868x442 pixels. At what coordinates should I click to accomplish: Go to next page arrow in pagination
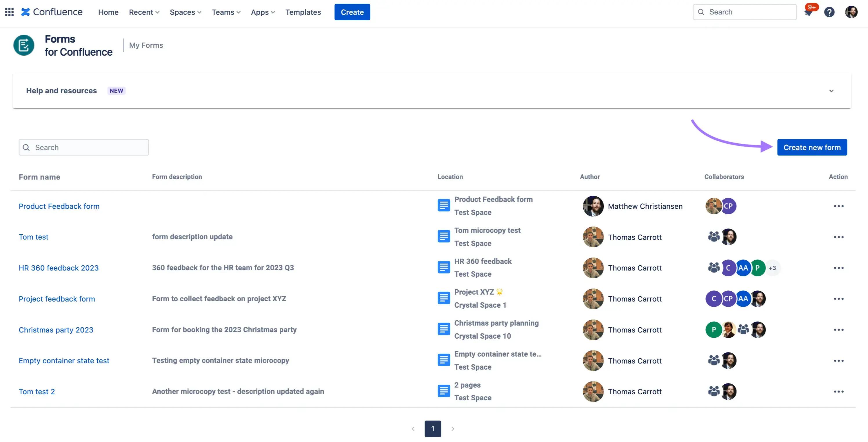pos(452,429)
